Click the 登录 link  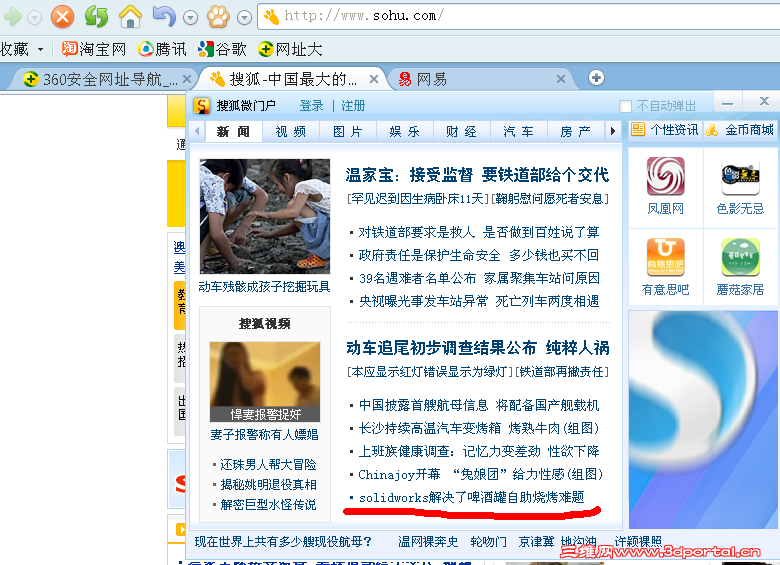(311, 105)
